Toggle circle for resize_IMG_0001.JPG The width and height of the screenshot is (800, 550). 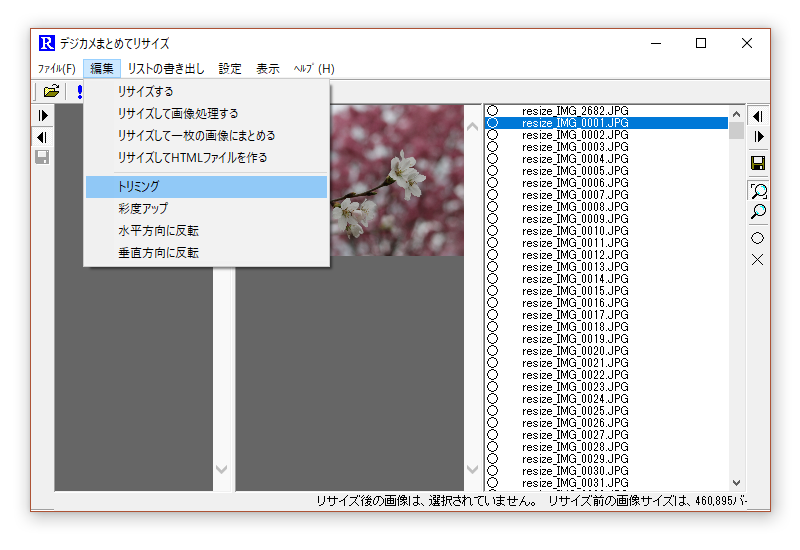492,123
